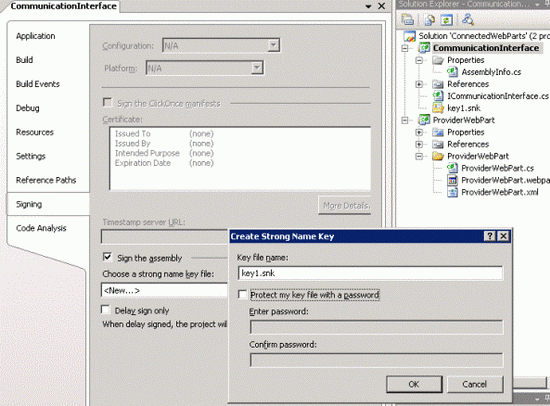Click the dialog help question mark button
This screenshot has width=550, height=406.
(490, 236)
